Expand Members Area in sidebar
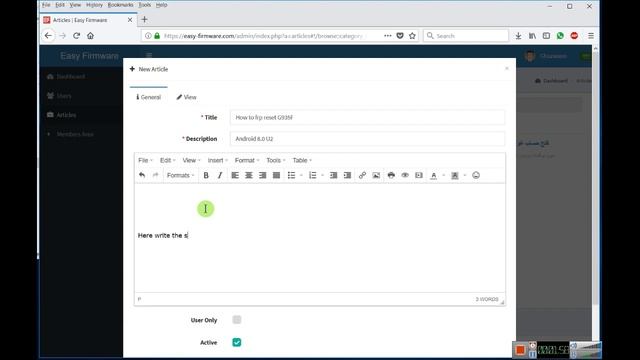The image size is (640, 360). click(70, 134)
